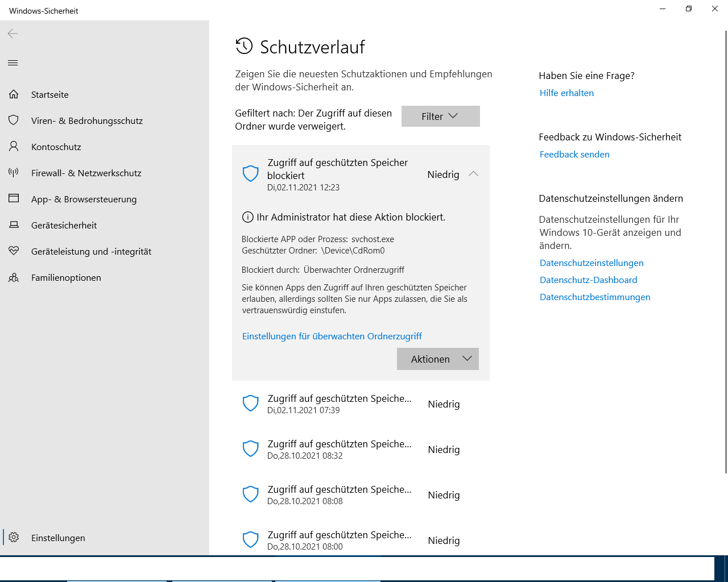Open the Datenschutzeinstellungen link
Viewport: 728px width, 582px height.
click(591, 263)
